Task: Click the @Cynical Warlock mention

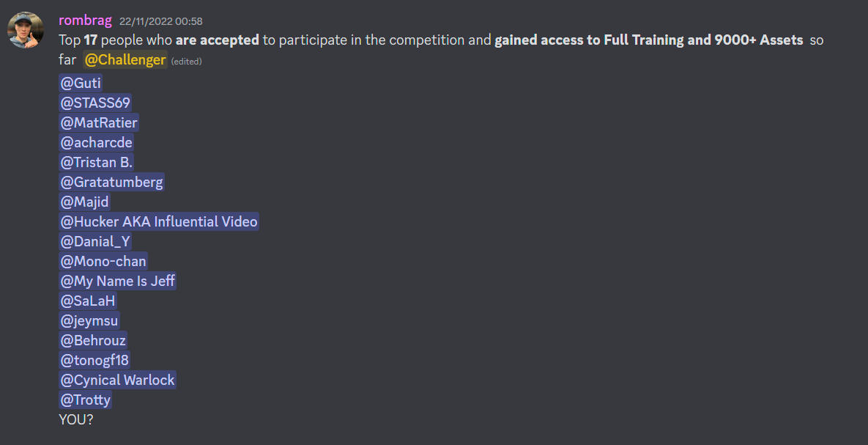Action: pos(118,380)
